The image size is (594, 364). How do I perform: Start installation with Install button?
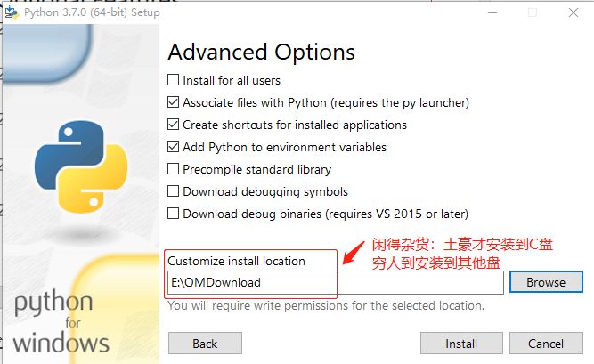point(461,344)
